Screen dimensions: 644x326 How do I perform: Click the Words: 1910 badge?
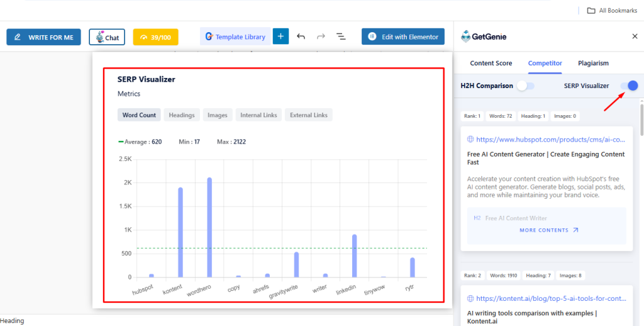[x=504, y=276]
